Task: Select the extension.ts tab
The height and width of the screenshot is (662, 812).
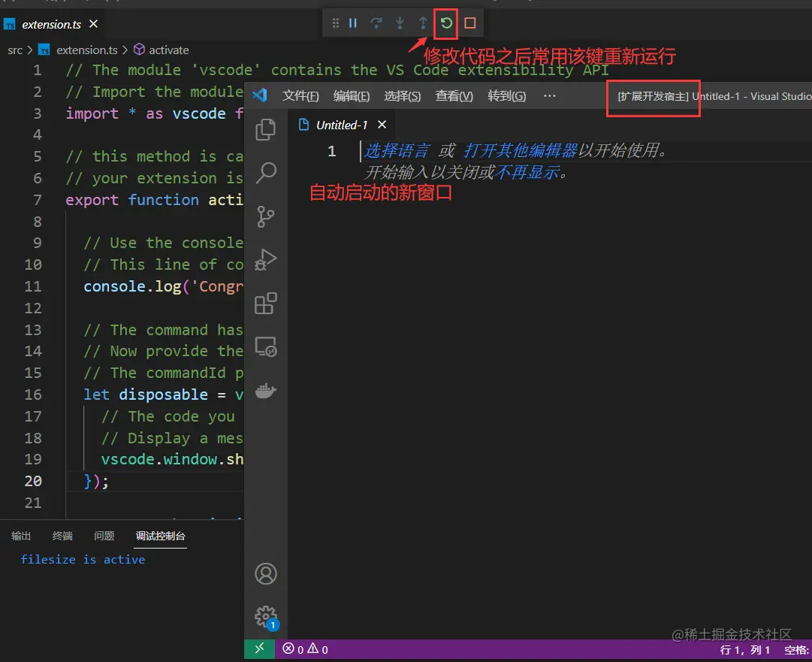Action: click(x=51, y=24)
